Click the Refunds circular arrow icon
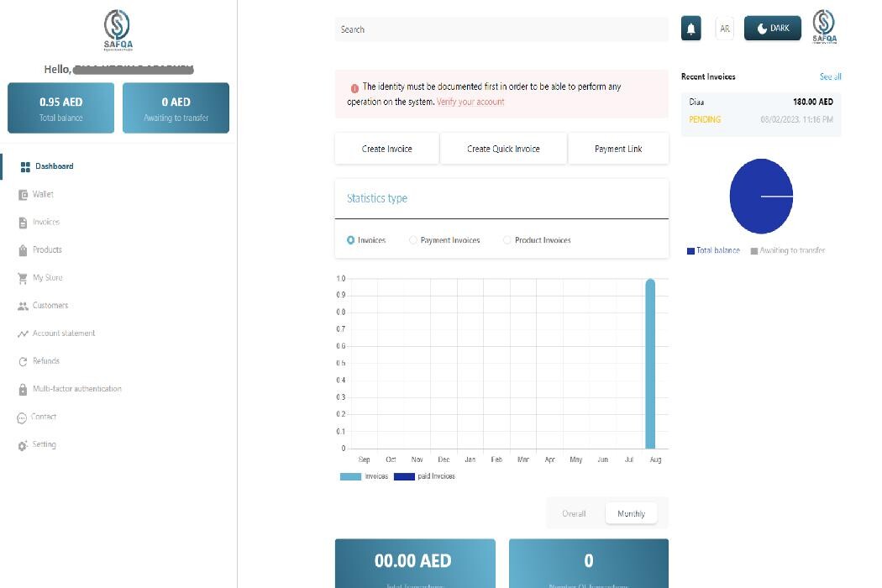882x588 pixels. [x=24, y=361]
